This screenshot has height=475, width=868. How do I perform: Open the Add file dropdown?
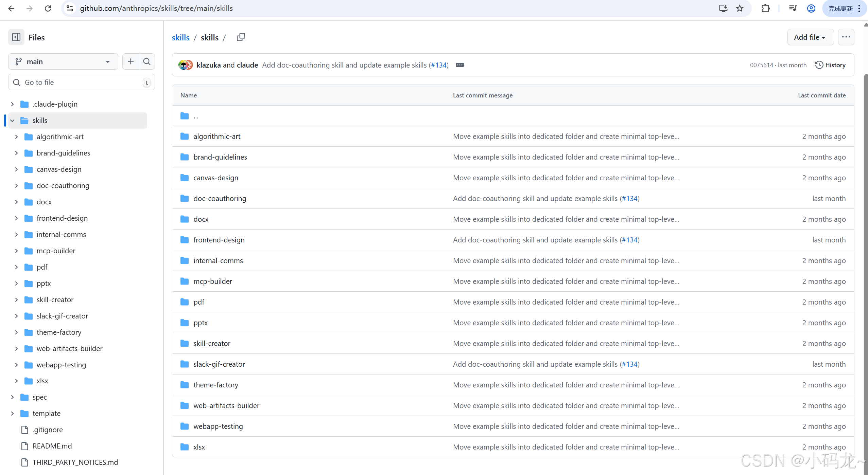(810, 37)
